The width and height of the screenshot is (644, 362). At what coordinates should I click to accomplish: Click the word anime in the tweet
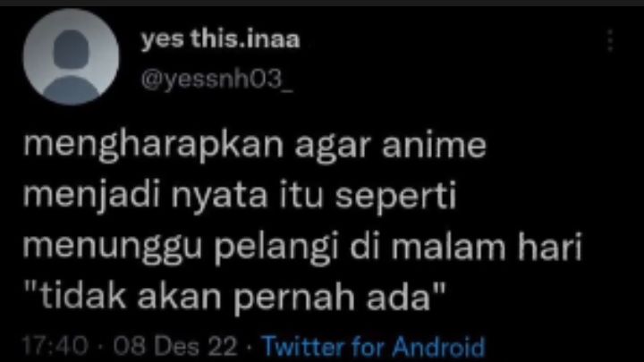pos(434,145)
